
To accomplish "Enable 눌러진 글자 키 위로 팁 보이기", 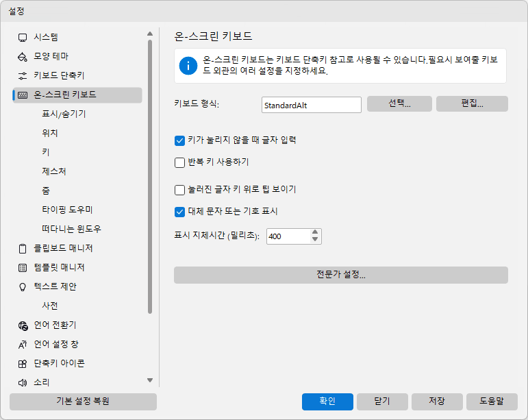I will pyautogui.click(x=179, y=190).
